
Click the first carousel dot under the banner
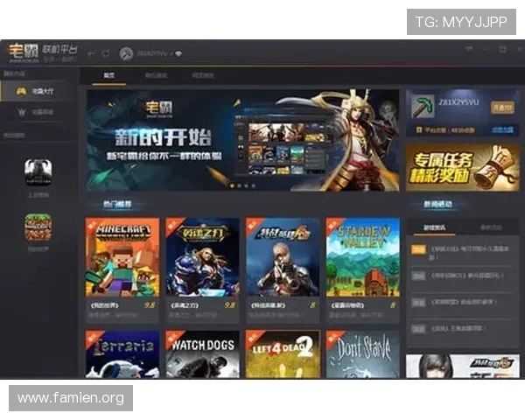click(x=232, y=185)
